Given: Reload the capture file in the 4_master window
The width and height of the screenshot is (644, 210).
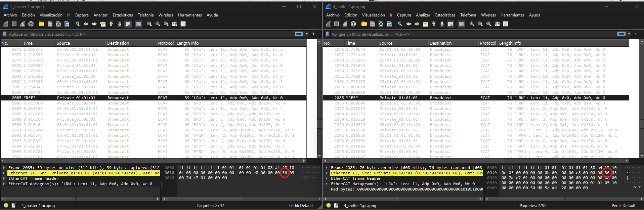Looking at the screenshot, I should pyautogui.click(x=67, y=24).
